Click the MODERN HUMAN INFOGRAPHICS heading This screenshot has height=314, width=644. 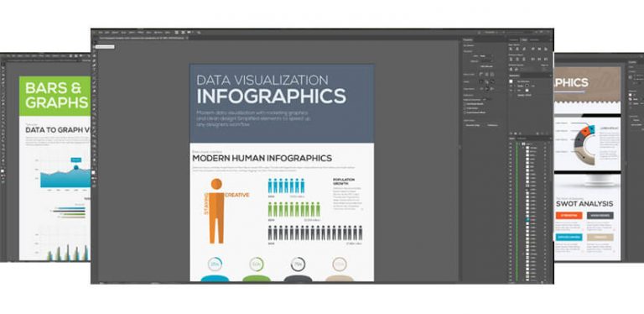tap(262, 158)
